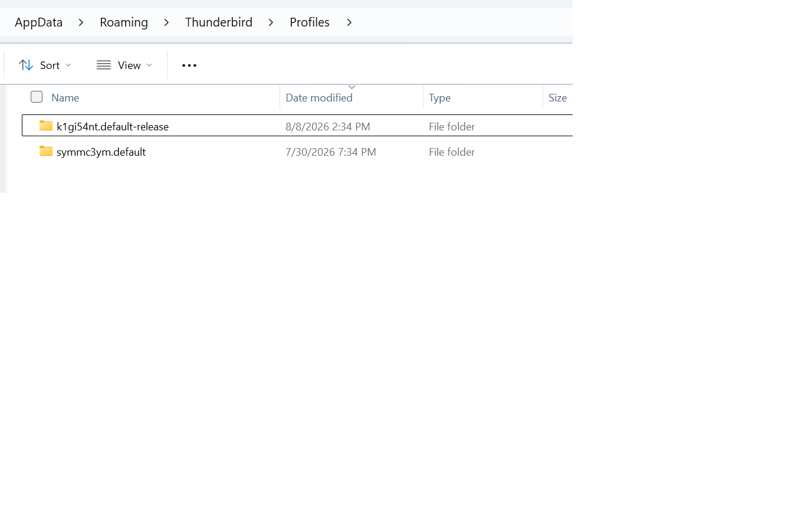This screenshot has height=532, width=798.
Task: Click the symmc3ym.default folder icon
Action: tap(46, 151)
